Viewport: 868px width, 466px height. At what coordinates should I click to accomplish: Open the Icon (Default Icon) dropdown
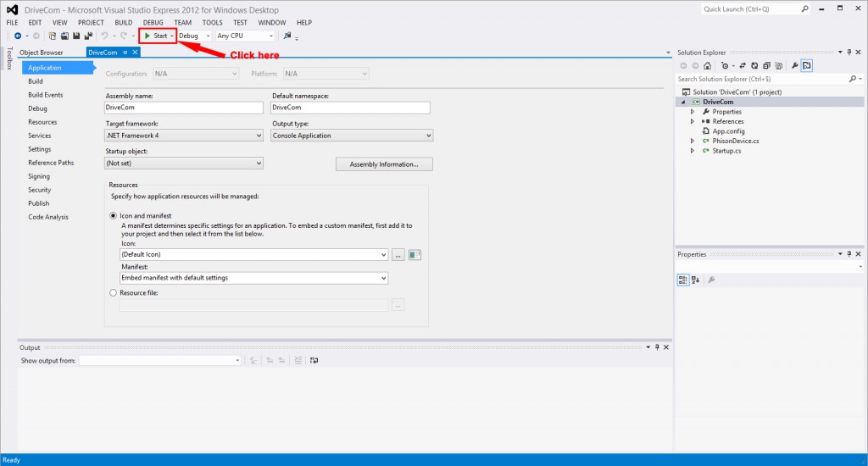pyautogui.click(x=253, y=254)
